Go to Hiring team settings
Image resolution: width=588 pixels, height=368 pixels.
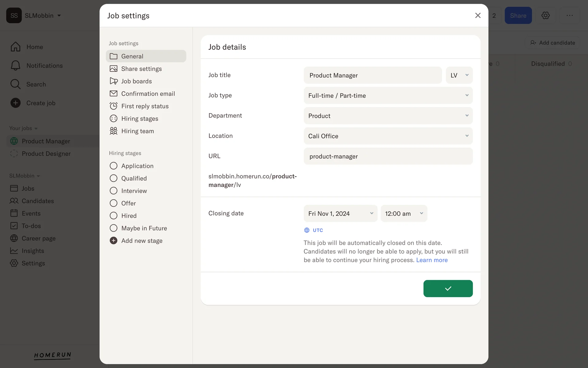(x=137, y=131)
